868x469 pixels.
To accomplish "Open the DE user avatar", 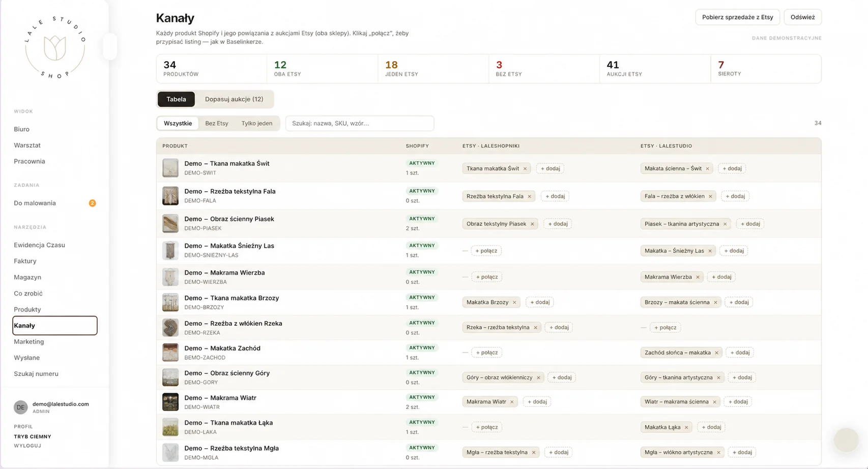I will [x=20, y=407].
